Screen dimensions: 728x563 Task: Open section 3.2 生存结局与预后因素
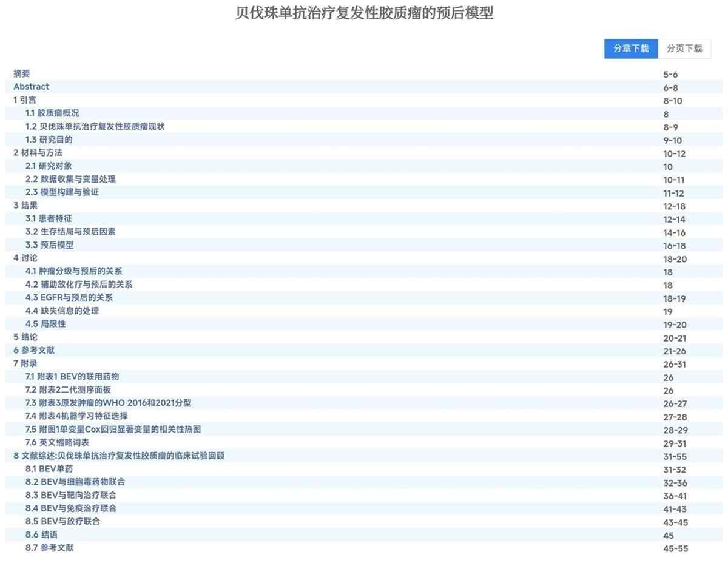tap(70, 232)
